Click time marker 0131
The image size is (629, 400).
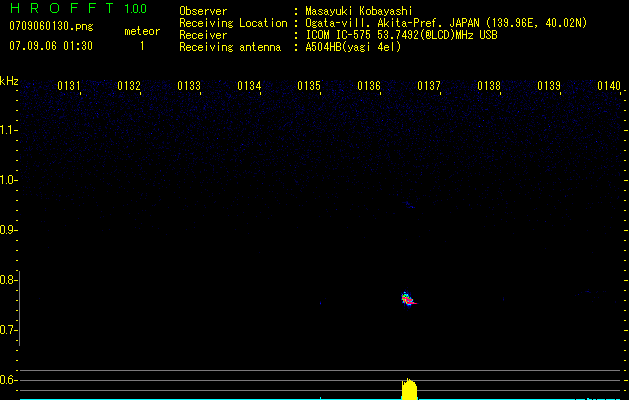click(x=69, y=86)
